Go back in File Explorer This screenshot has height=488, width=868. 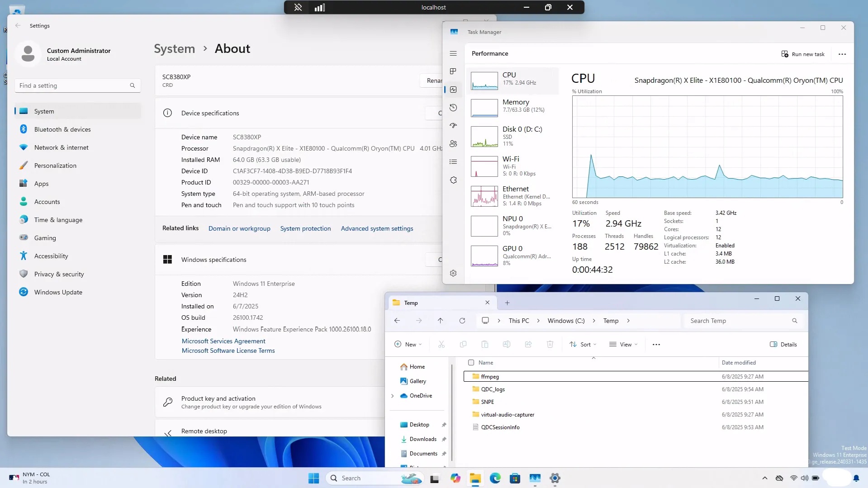[397, 321]
